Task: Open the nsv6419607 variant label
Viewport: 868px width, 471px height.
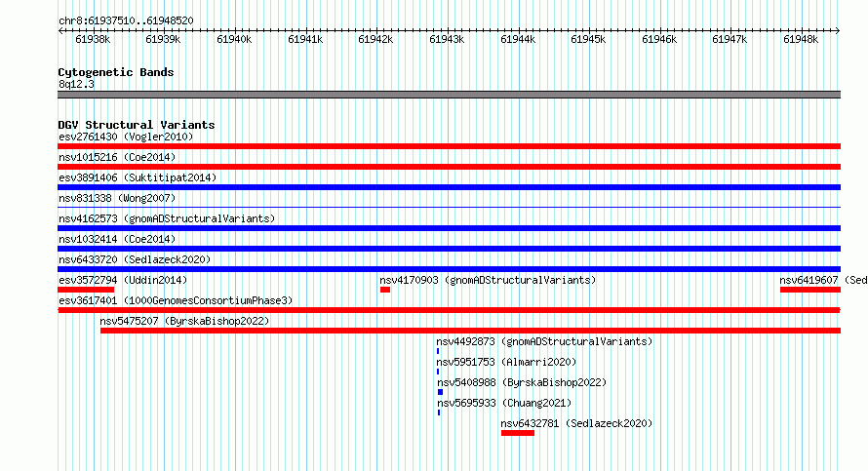Action: pyautogui.click(x=824, y=280)
